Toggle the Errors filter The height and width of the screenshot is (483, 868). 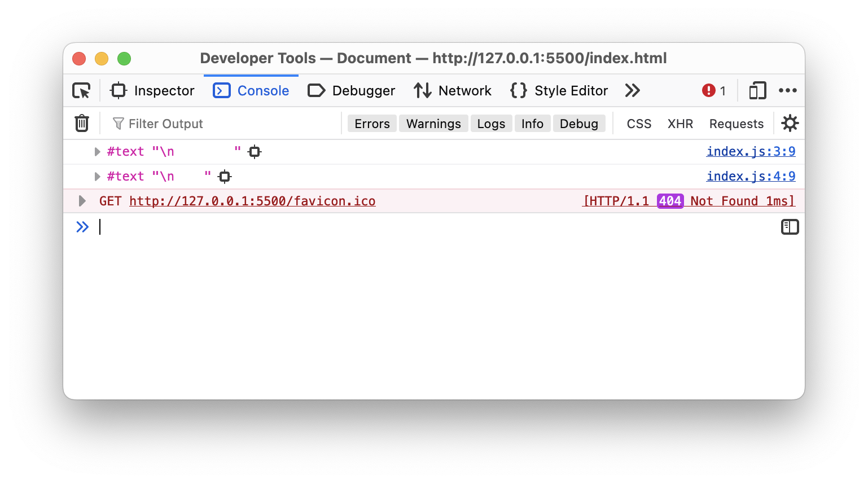coord(371,123)
